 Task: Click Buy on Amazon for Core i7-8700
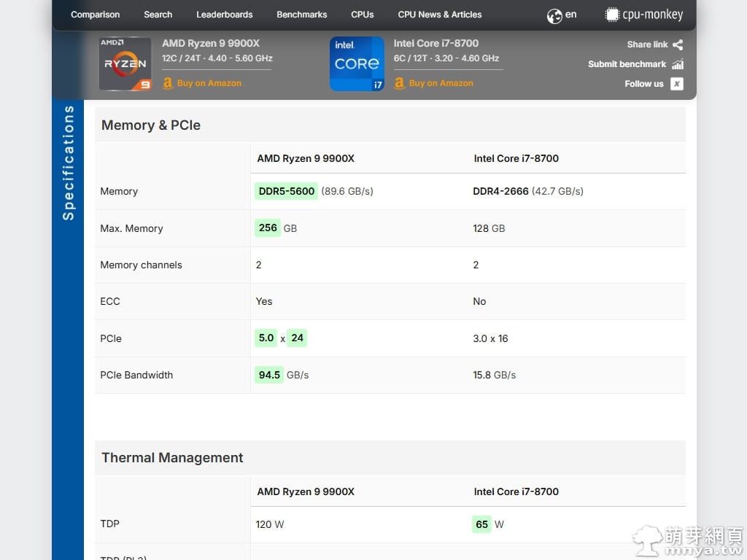pyautogui.click(x=441, y=83)
